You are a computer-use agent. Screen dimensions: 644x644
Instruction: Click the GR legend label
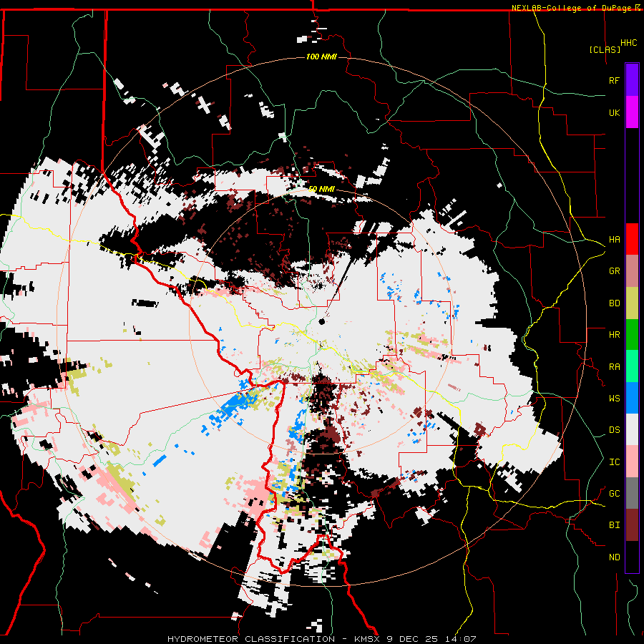[614, 271]
